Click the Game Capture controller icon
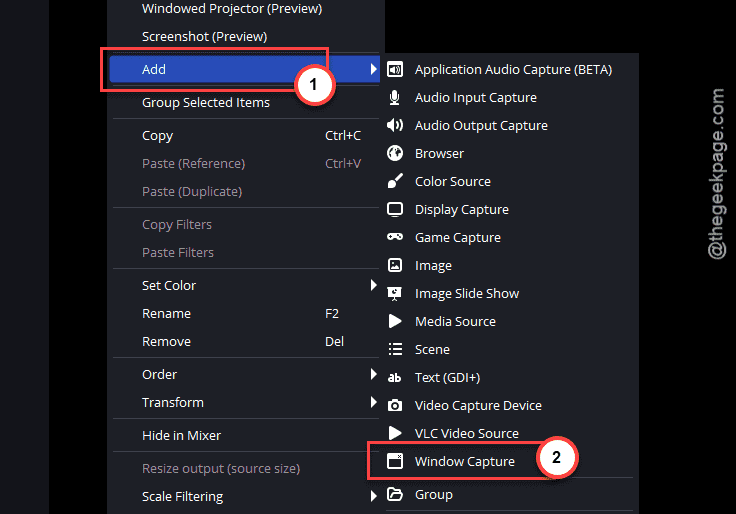 (395, 237)
